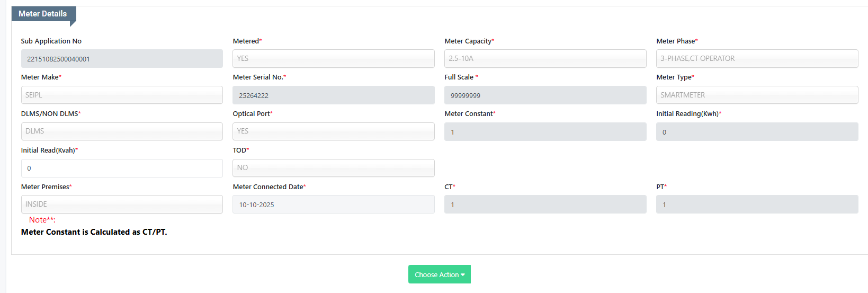Screen dimensions: 868x293
Task: Click the Sub Application No field
Action: 122,59
